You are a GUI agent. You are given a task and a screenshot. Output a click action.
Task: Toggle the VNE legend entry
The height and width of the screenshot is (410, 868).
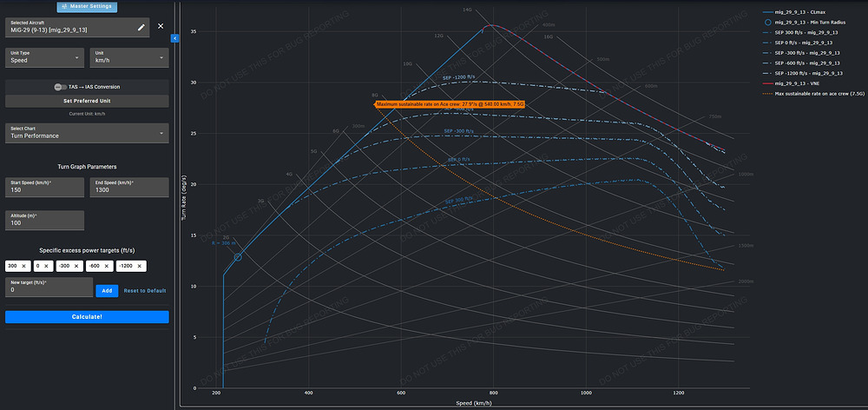[x=794, y=84]
